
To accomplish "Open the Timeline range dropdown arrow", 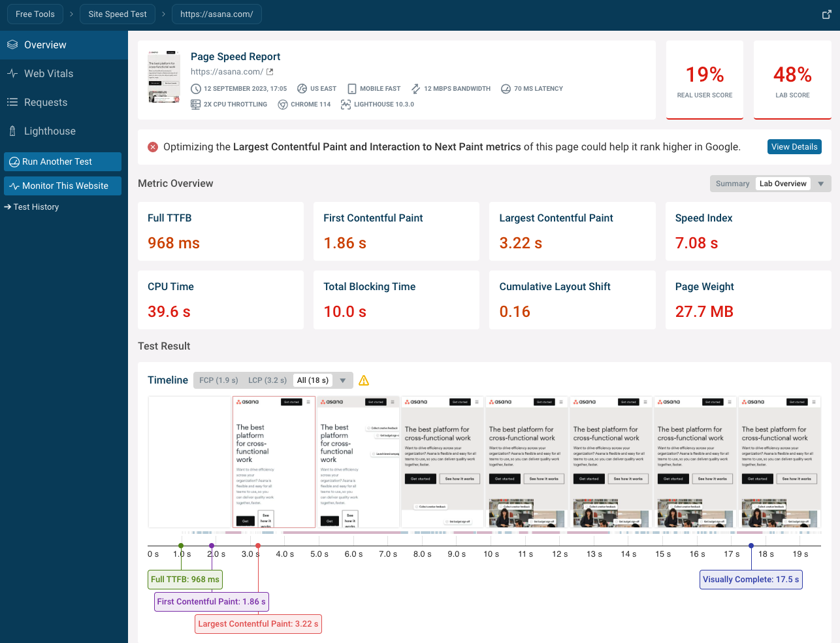I will coord(343,380).
